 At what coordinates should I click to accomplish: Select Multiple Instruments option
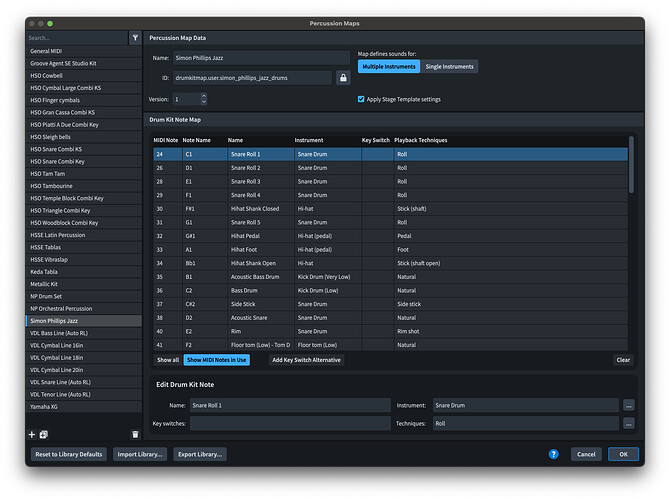[x=389, y=67]
